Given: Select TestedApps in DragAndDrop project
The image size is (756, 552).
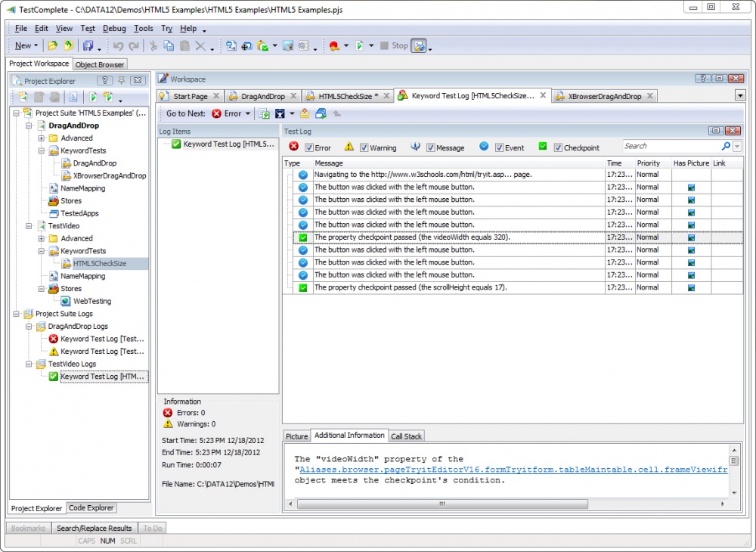Looking at the screenshot, I should click(x=79, y=213).
